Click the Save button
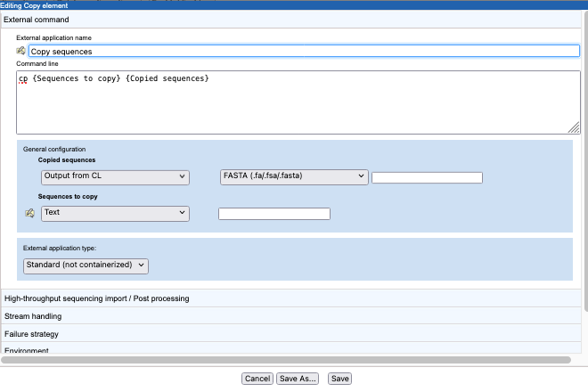The height and width of the screenshot is (392, 588). click(339, 379)
